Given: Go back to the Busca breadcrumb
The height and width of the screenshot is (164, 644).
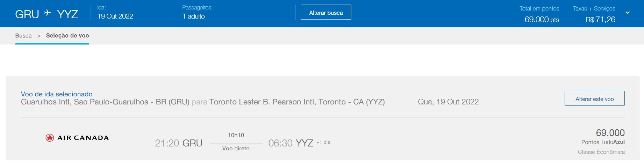Looking at the screenshot, I should (x=23, y=35).
